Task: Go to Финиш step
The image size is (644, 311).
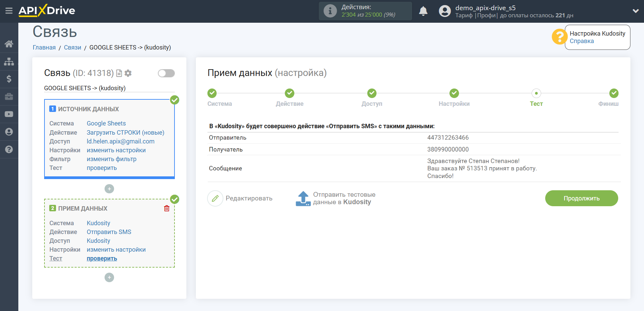Action: pos(614,93)
